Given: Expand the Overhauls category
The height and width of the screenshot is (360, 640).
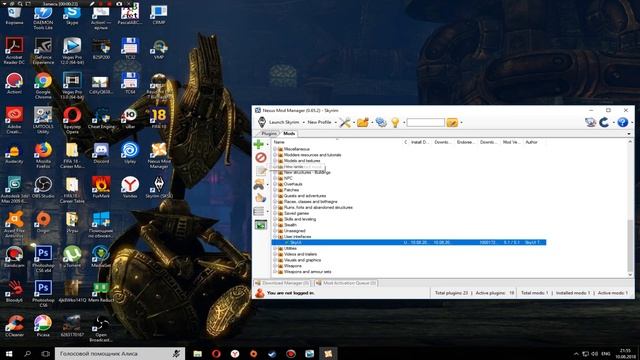Looking at the screenshot, I should coord(275,184).
